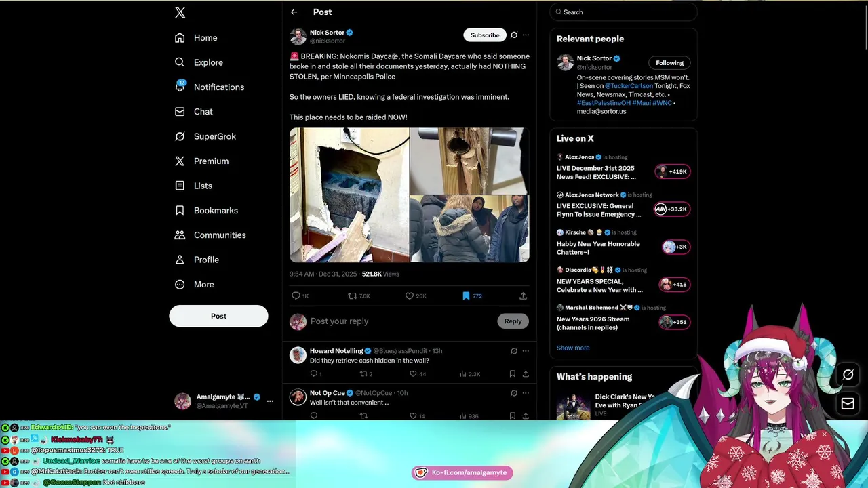Open the broken wall photo

click(349, 195)
